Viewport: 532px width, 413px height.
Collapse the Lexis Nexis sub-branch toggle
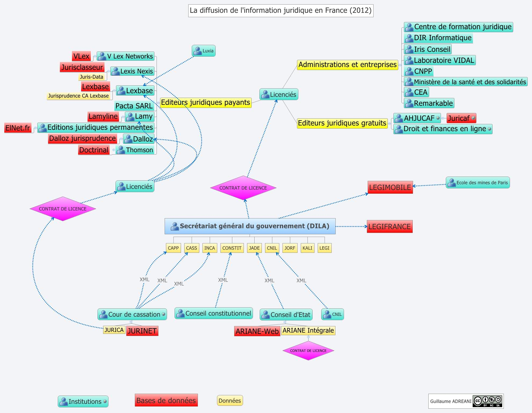[x=108, y=71]
